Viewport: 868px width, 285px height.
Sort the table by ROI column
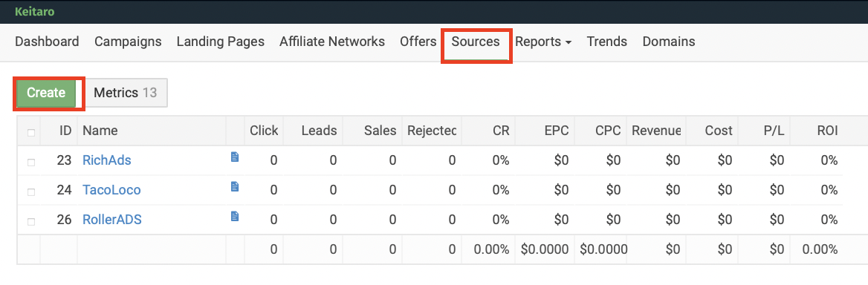coord(827,131)
